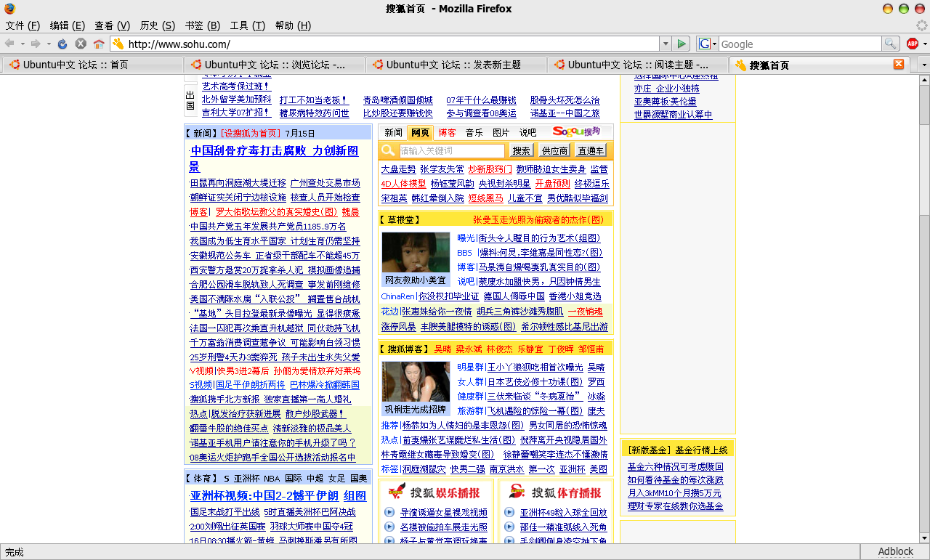Open the 查看 (V) menu
Image resolution: width=930 pixels, height=560 pixels.
tap(113, 25)
